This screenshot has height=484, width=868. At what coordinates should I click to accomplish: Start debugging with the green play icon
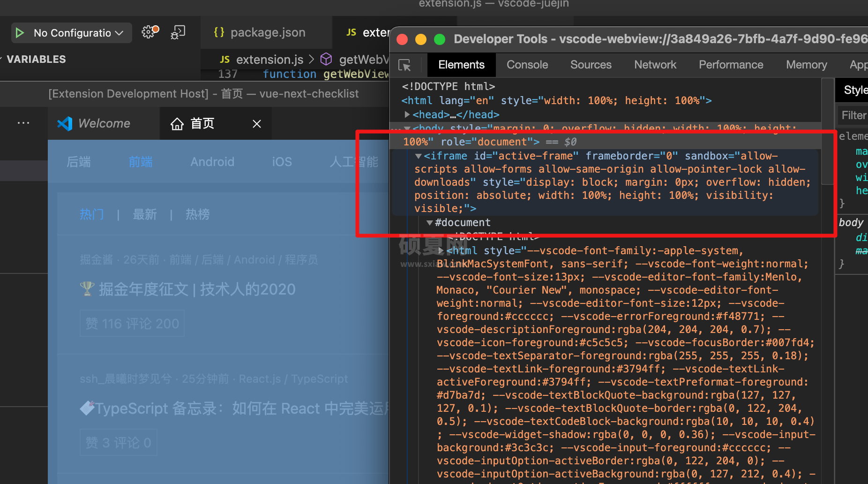[x=20, y=33]
